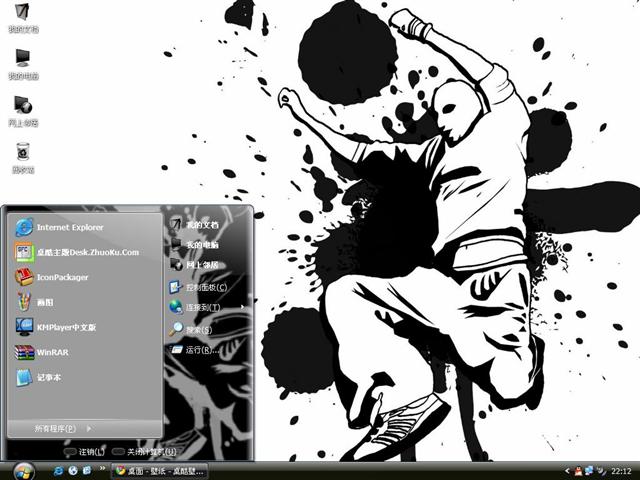The height and width of the screenshot is (480, 640).
Task: Click the QQ penguin tray icon
Action: point(578,471)
